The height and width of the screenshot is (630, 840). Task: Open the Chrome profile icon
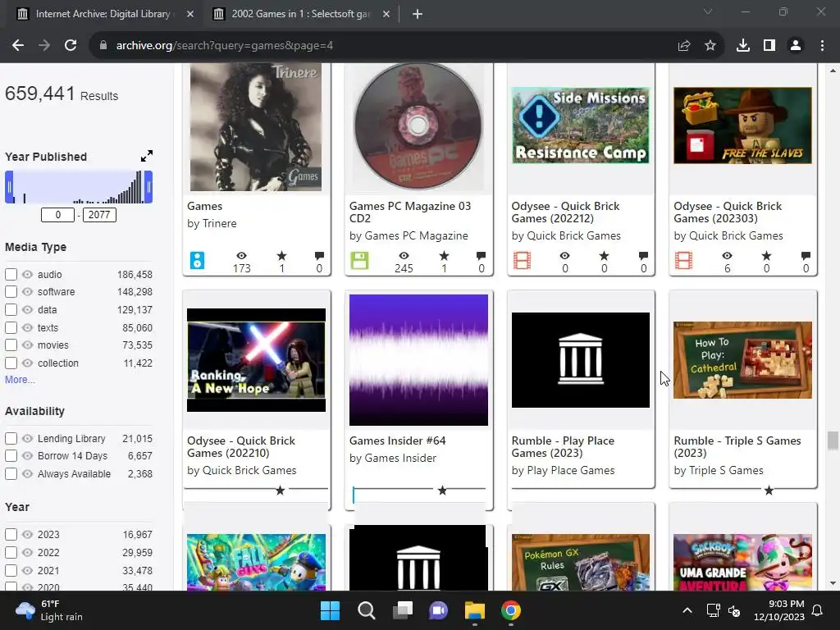(796, 46)
